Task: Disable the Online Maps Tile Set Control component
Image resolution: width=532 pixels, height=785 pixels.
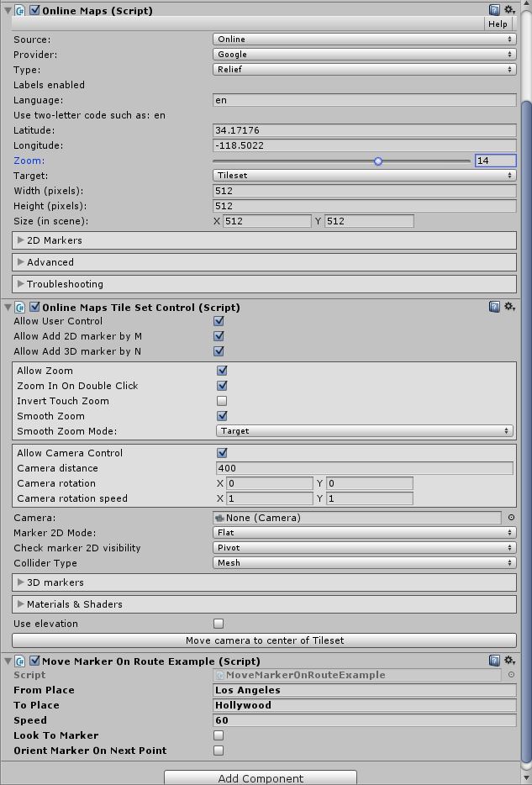Action: click(x=34, y=307)
